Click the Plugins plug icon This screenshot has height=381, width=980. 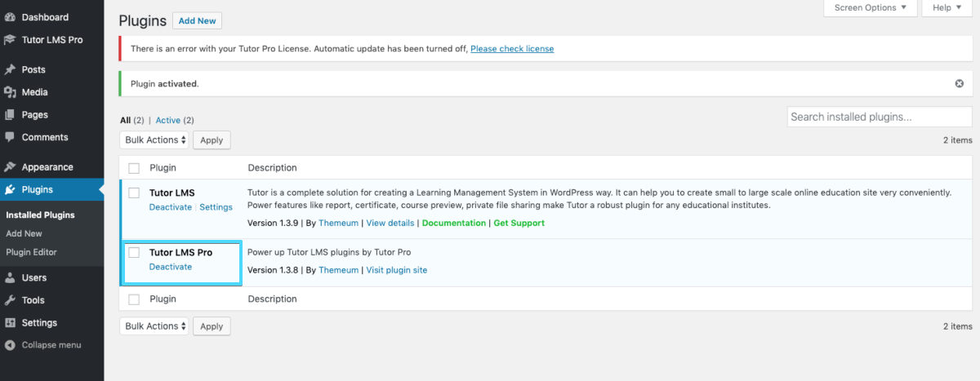(x=10, y=190)
